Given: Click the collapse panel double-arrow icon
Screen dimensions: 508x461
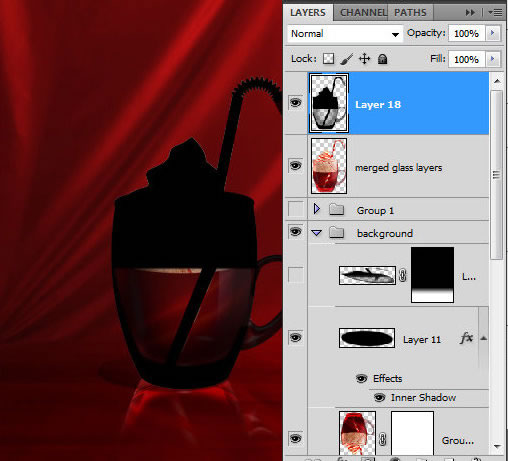Looking at the screenshot, I should (470, 13).
